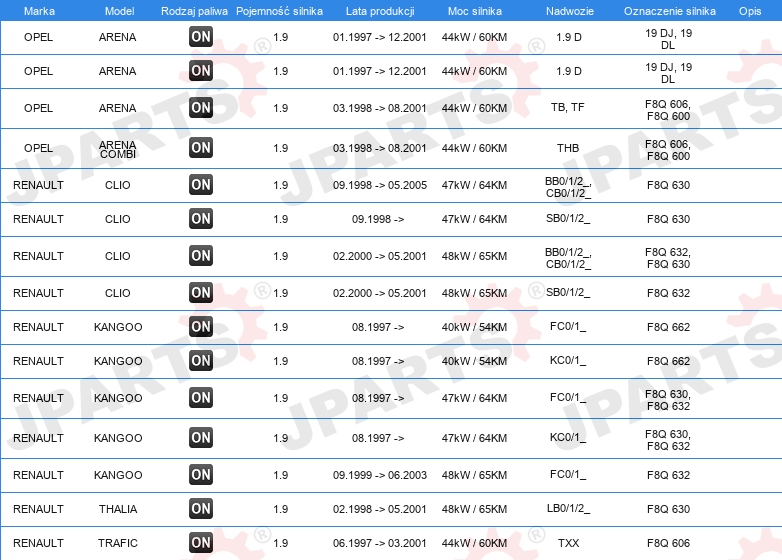The image size is (782, 560).
Task: Click F8Q 662 in the Kangoo FC0/1_ row
Action: click(668, 327)
